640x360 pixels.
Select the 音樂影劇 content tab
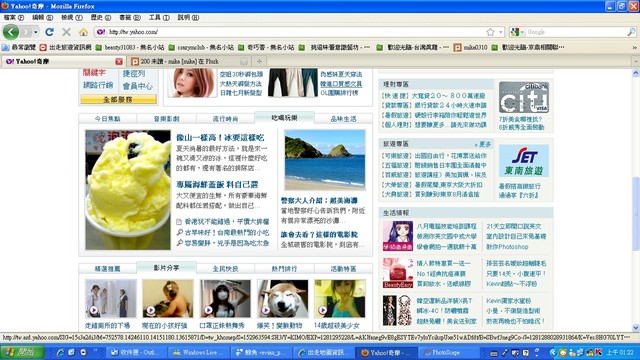[167, 118]
